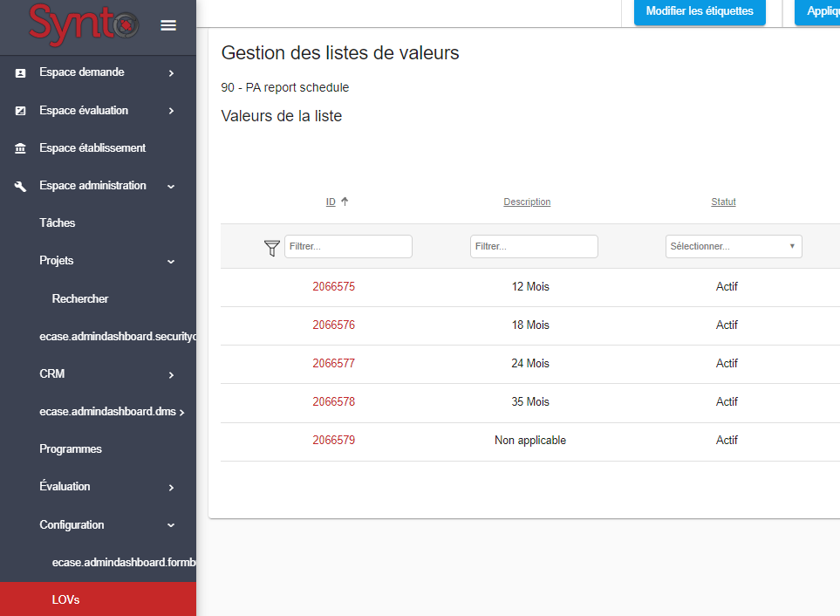Expand the Espace demande chevron
The height and width of the screenshot is (616, 840).
172,72
